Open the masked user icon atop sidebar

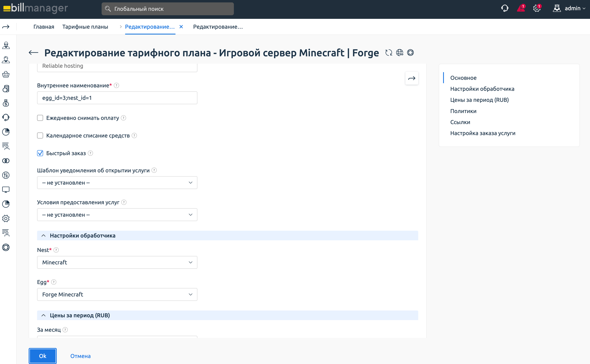click(6, 45)
